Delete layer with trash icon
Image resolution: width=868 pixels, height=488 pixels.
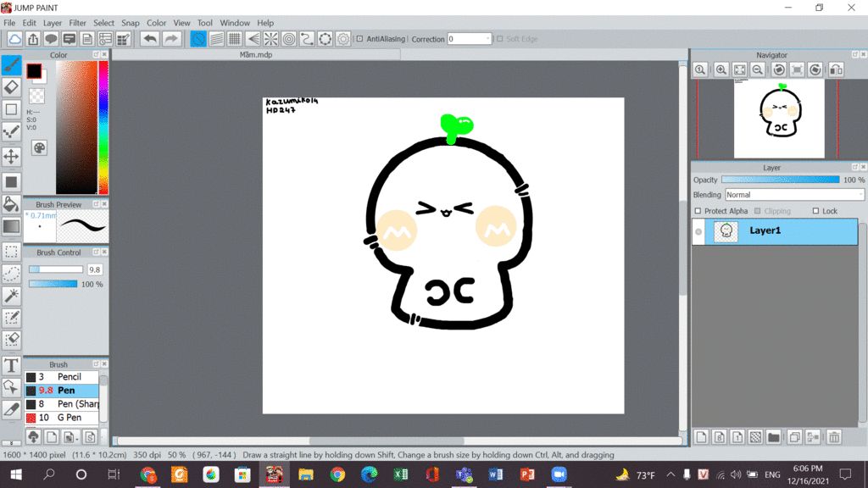click(834, 437)
